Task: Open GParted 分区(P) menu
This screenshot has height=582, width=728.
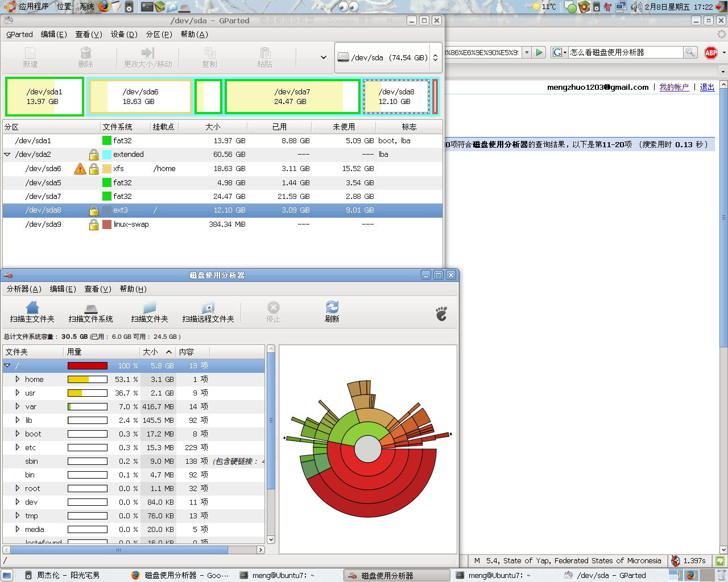Action: pyautogui.click(x=159, y=34)
